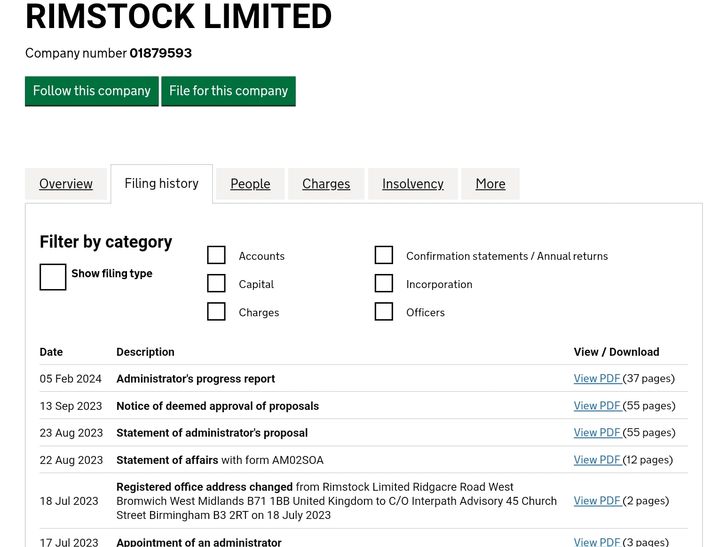
Task: Switch to the People tab
Action: tap(250, 184)
